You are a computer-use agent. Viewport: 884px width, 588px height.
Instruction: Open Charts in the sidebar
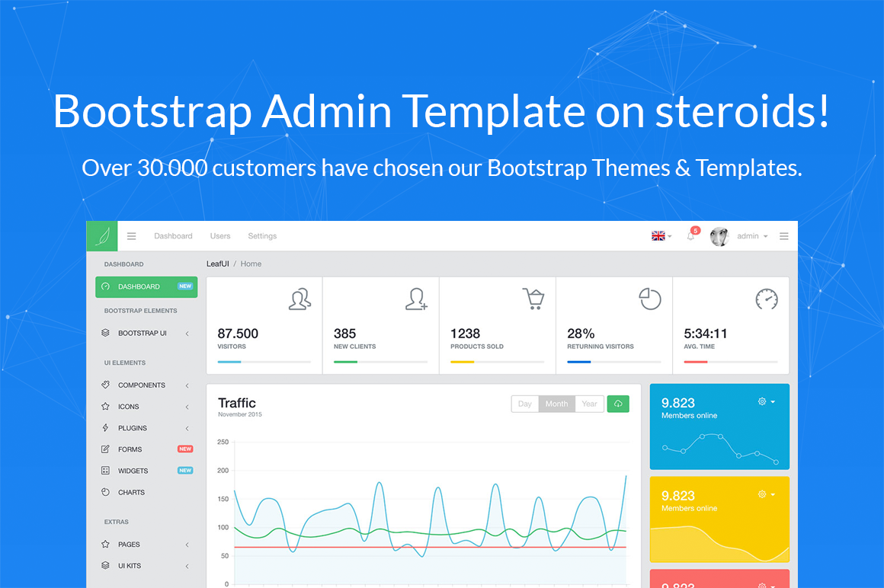pos(131,492)
